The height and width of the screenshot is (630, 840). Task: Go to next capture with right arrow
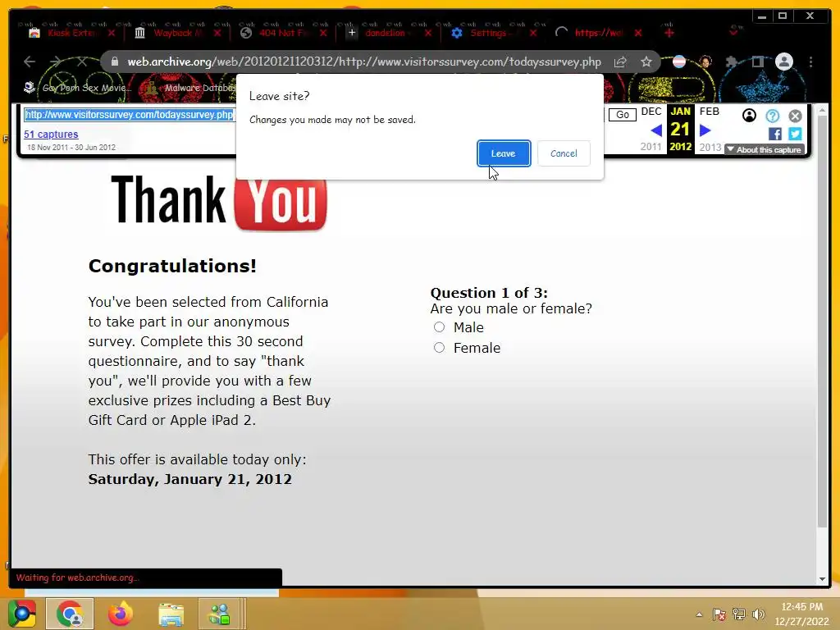705,130
